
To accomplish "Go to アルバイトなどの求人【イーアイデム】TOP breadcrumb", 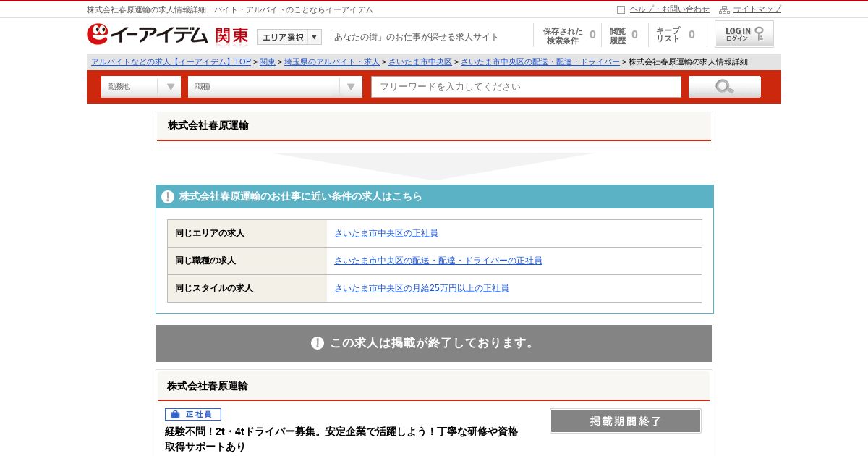I will [x=171, y=62].
